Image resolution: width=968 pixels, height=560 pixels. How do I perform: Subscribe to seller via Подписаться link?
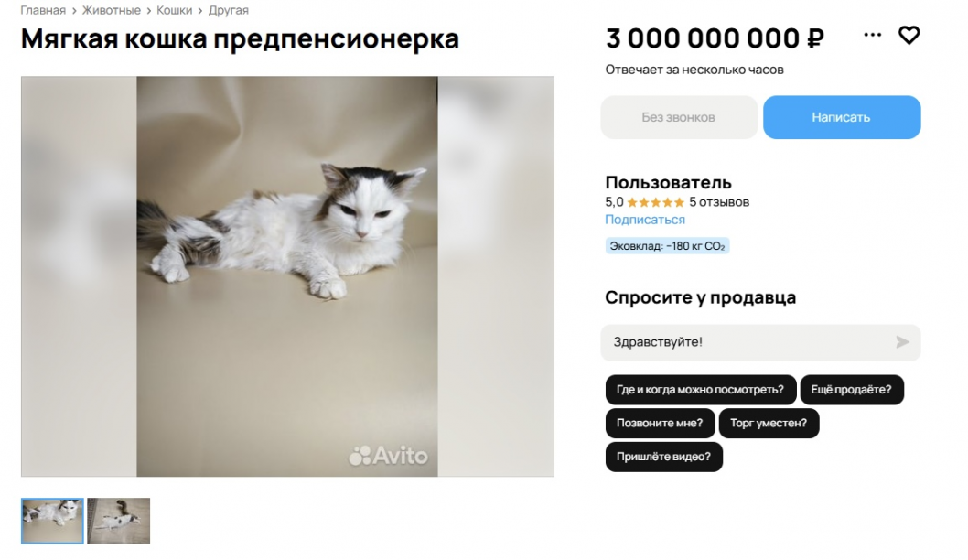[644, 220]
